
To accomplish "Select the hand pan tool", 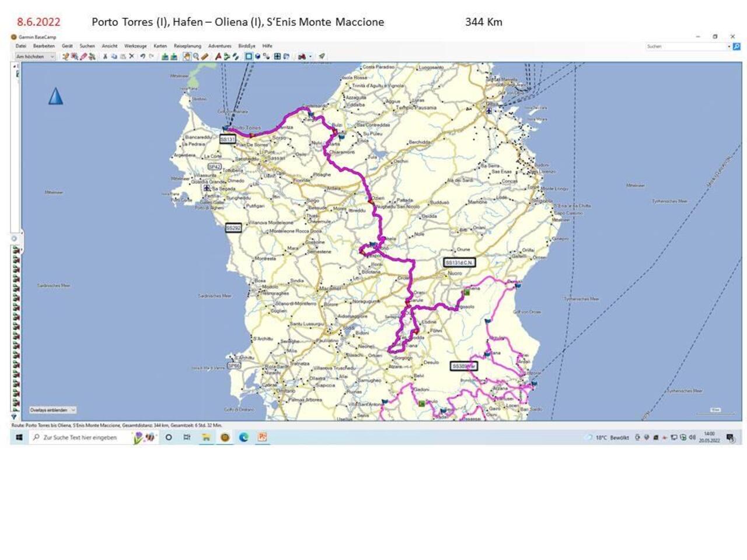I will (187, 57).
